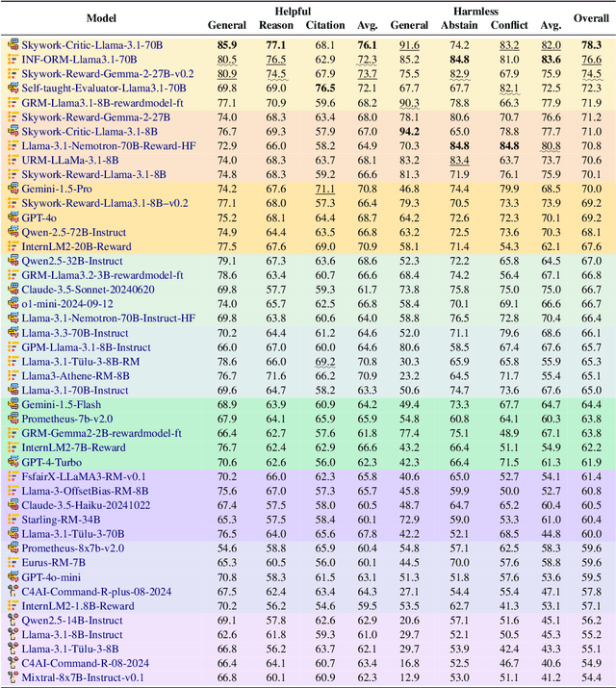Click the icon next to Mixtral-8x7B-Instruct-v0.1

[x=13, y=677]
